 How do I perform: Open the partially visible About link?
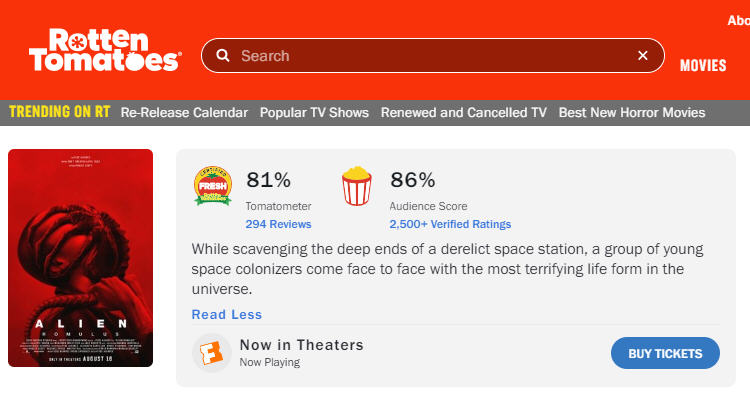[x=739, y=21]
